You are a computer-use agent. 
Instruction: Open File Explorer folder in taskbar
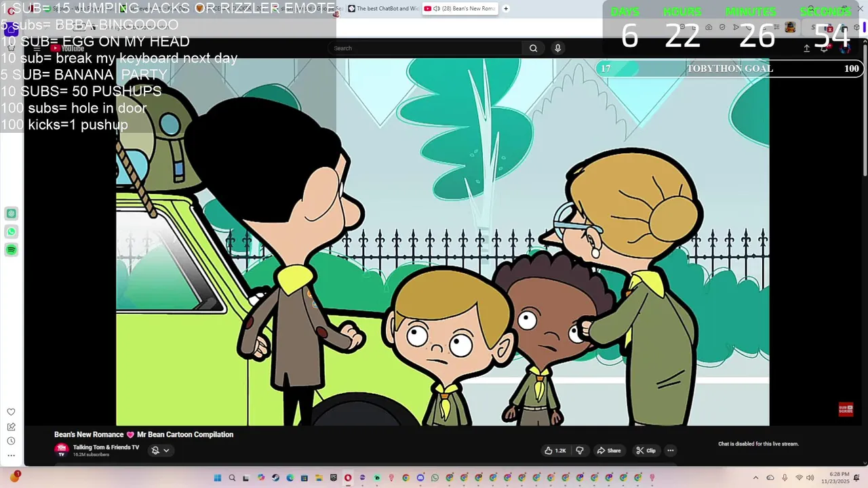[x=319, y=478]
